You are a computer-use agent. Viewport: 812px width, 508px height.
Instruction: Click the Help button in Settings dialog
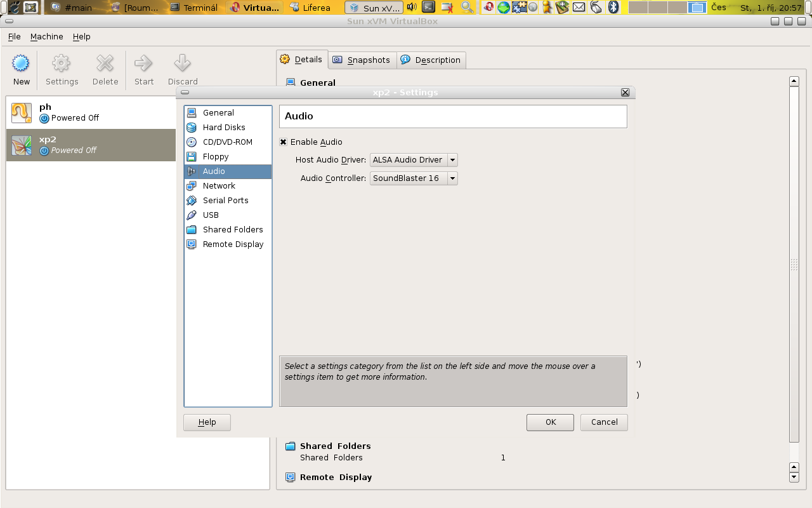tap(207, 422)
